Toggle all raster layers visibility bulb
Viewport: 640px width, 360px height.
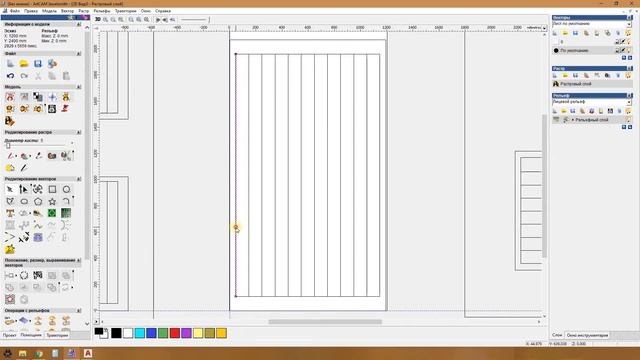[629, 76]
